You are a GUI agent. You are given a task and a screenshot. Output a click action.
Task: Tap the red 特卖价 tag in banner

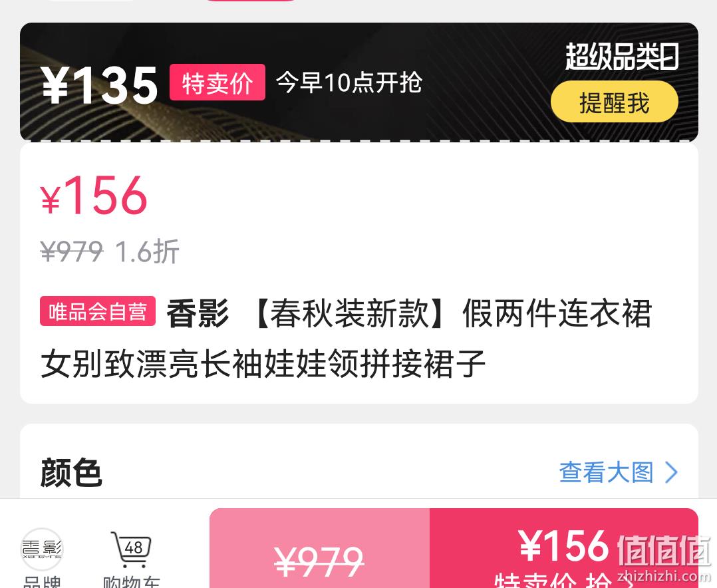tap(217, 82)
